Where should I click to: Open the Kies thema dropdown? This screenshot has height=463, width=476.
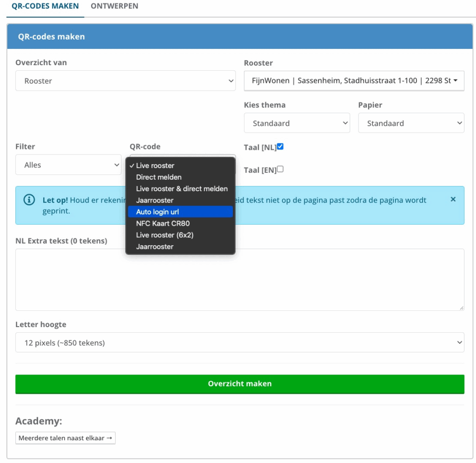(x=297, y=123)
